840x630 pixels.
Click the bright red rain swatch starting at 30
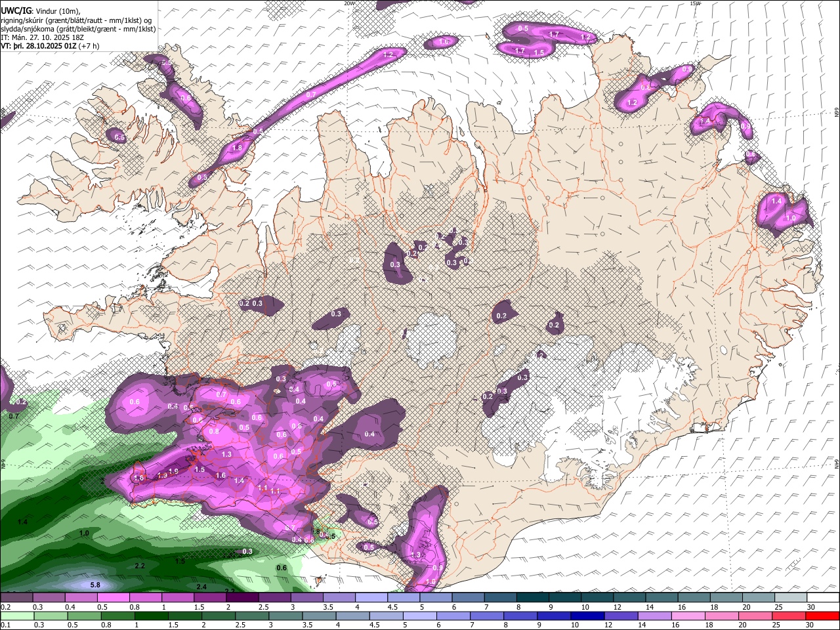pos(822,616)
